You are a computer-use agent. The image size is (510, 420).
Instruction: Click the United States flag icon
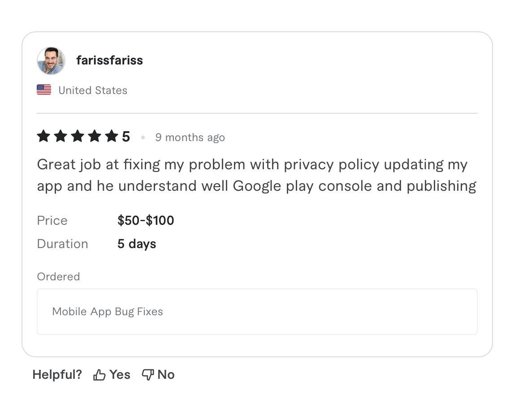coord(43,90)
